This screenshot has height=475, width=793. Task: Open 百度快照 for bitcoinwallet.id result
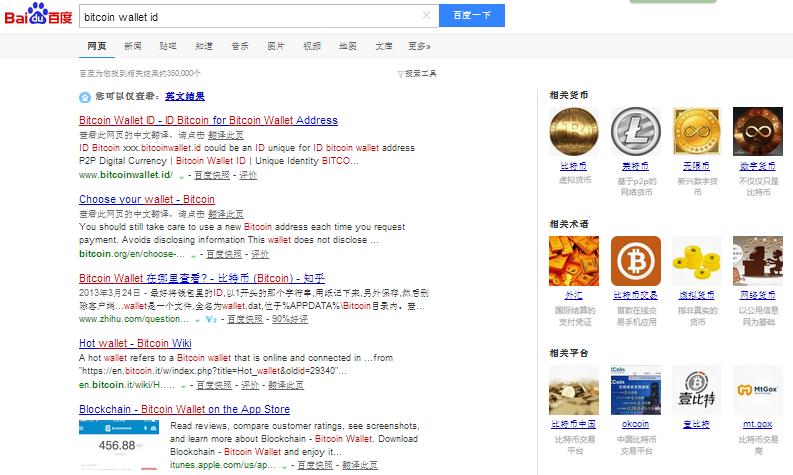click(x=212, y=175)
